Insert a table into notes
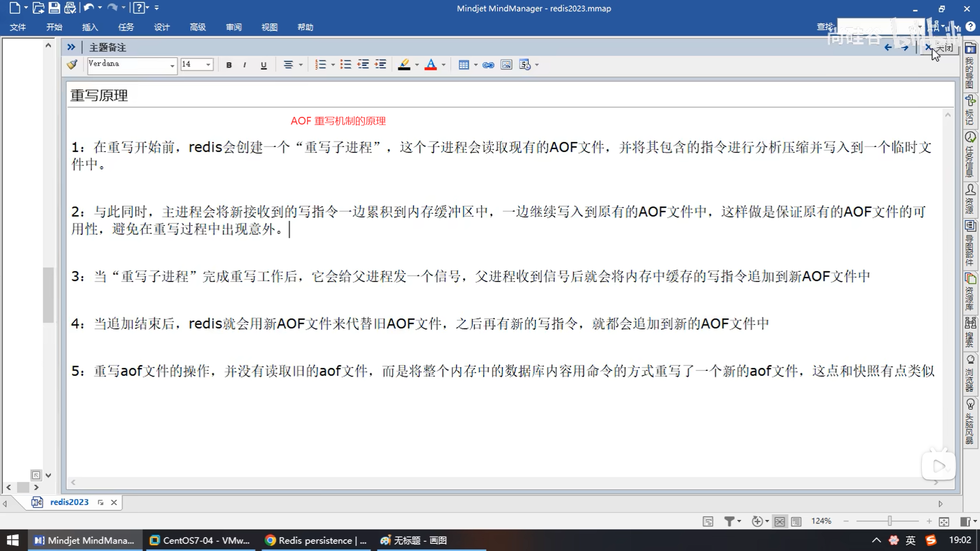 click(463, 65)
